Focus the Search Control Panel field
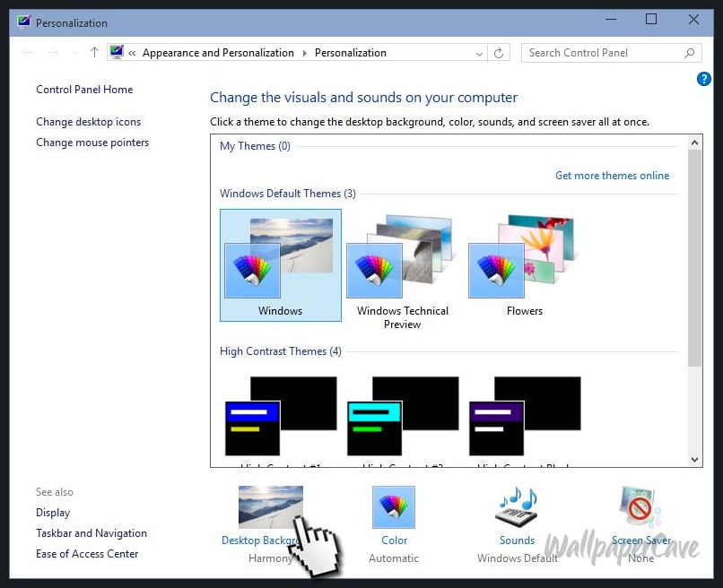The image size is (723, 588). click(611, 53)
